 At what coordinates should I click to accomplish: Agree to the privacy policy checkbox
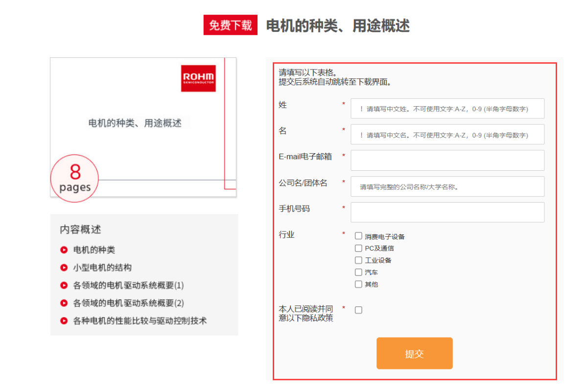[x=358, y=310]
